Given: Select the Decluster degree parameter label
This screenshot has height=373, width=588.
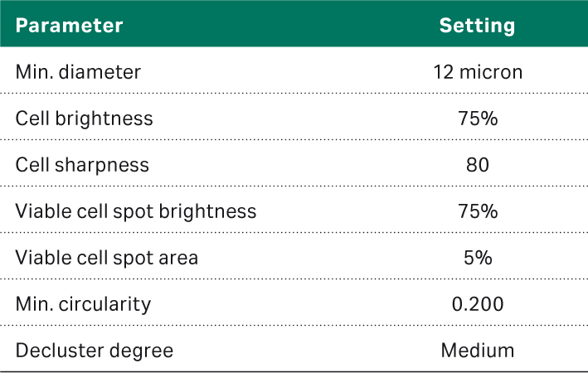Looking at the screenshot, I should pos(95,351).
